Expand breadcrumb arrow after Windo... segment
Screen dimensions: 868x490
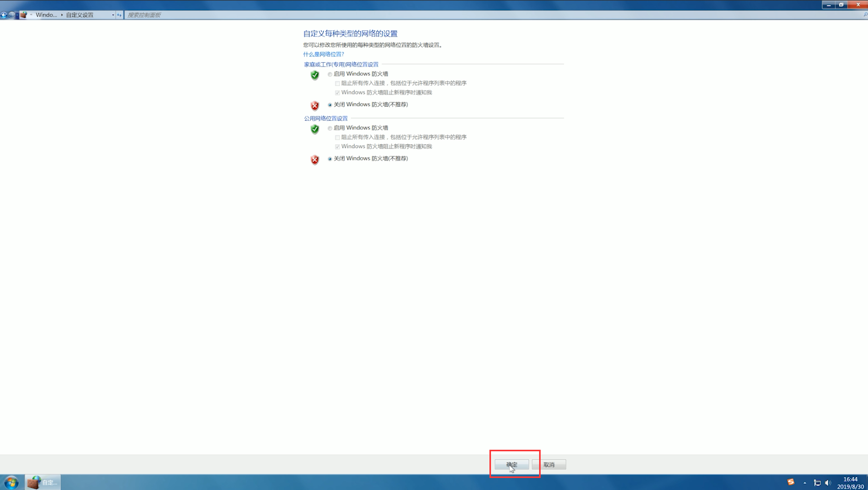point(62,15)
